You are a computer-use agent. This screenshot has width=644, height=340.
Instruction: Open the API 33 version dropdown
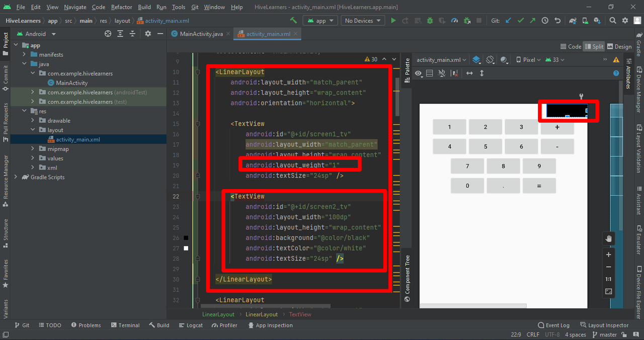tap(554, 59)
